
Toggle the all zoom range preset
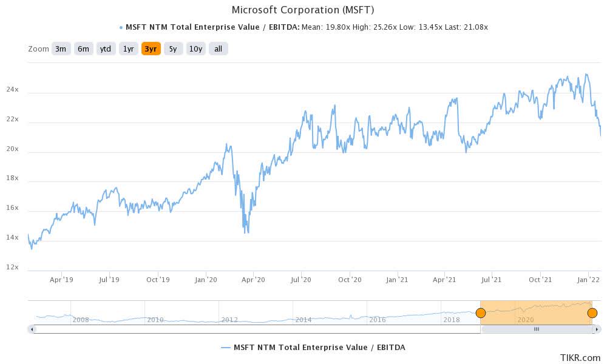point(217,49)
